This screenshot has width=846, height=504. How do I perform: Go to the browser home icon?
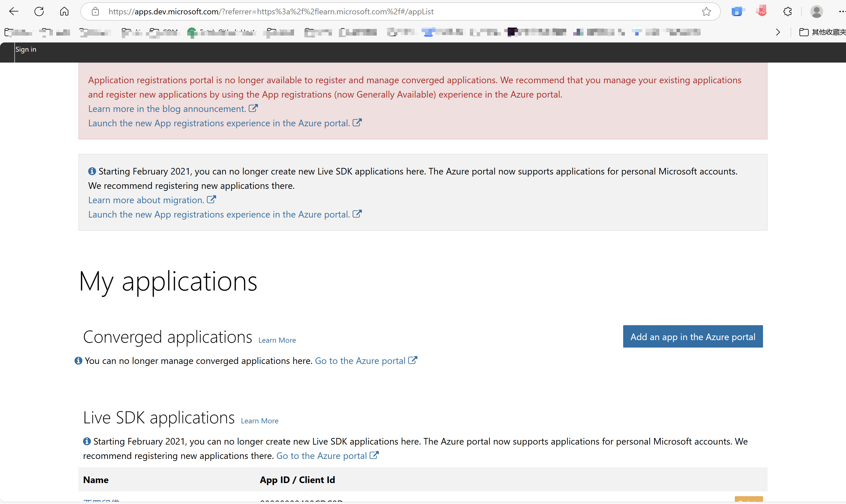click(64, 11)
